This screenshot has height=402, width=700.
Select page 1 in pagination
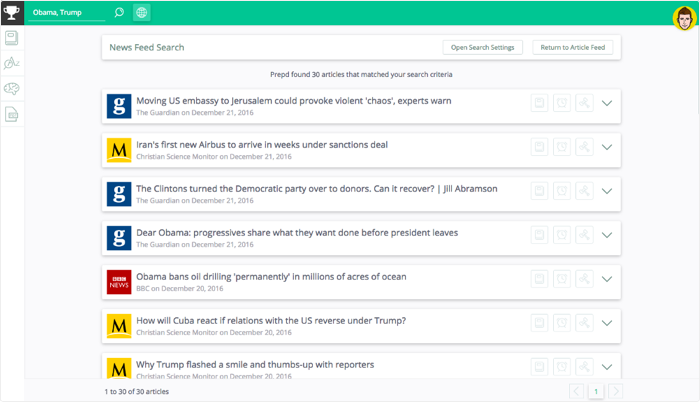596,392
